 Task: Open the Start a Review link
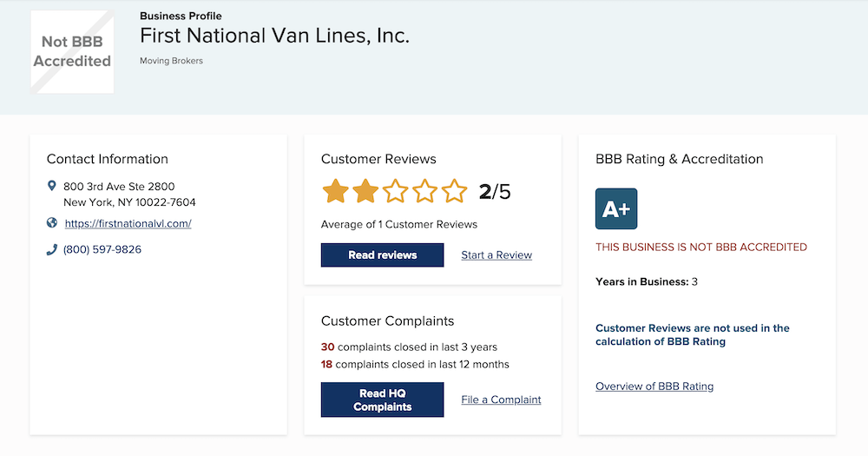click(x=496, y=254)
